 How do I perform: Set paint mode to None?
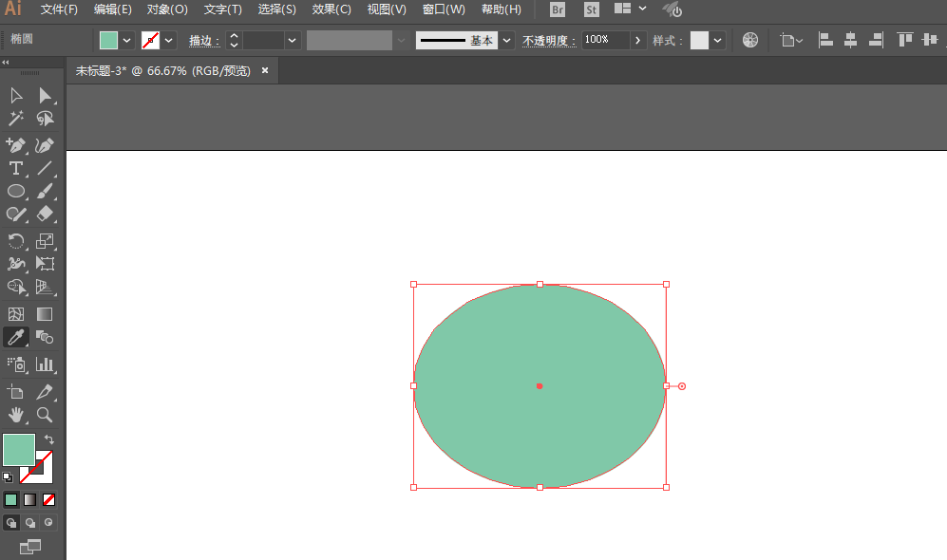(49, 499)
